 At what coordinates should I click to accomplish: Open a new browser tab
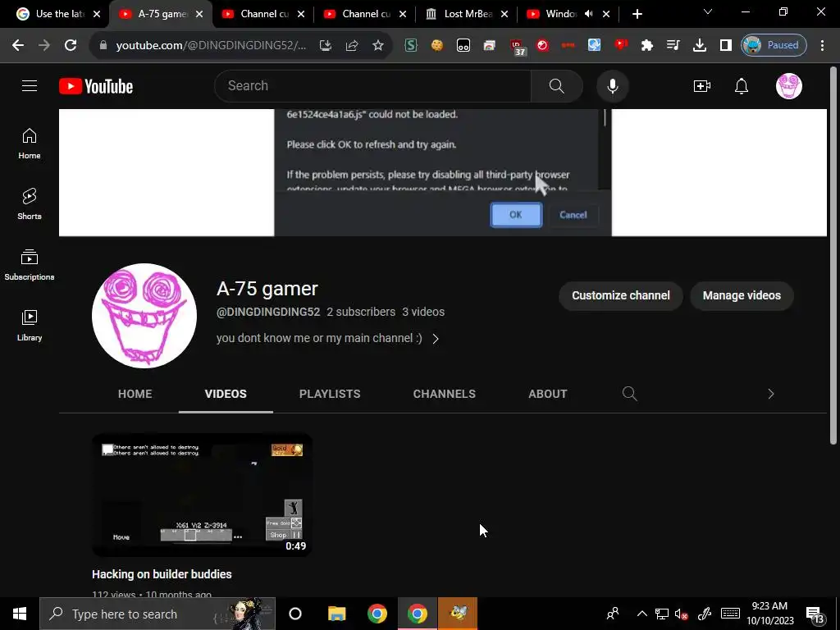[x=637, y=14]
